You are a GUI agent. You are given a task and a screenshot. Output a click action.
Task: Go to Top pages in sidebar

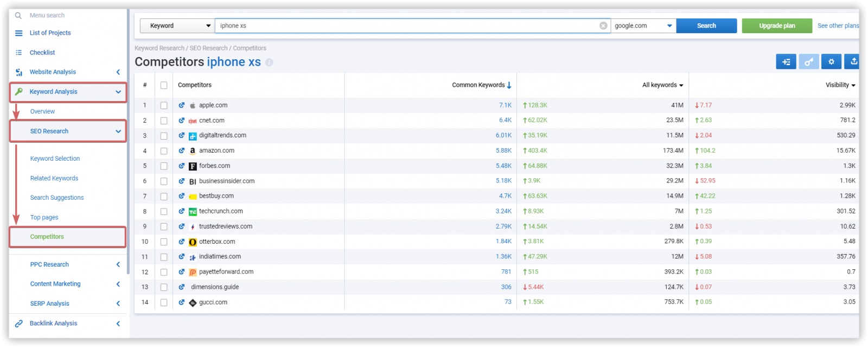pyautogui.click(x=44, y=217)
